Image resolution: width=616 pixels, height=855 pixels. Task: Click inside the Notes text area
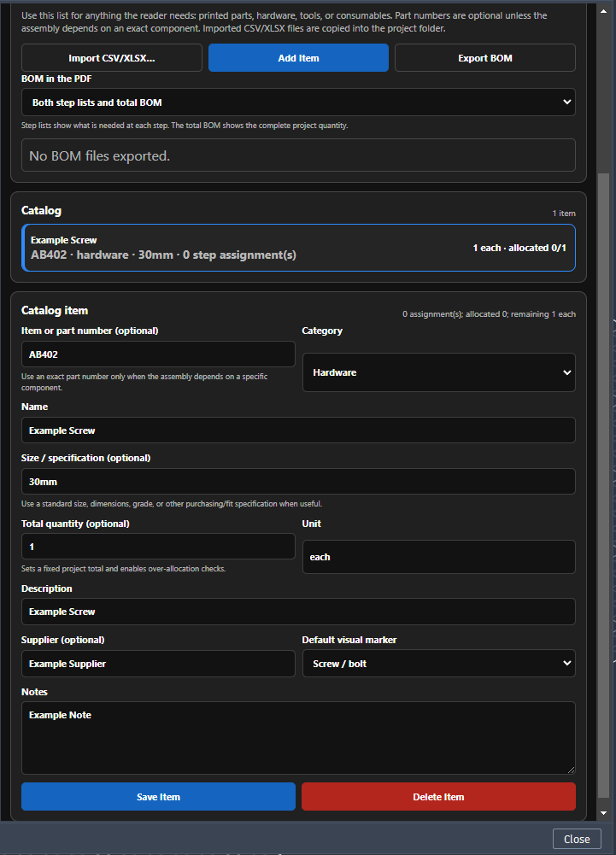(298, 738)
